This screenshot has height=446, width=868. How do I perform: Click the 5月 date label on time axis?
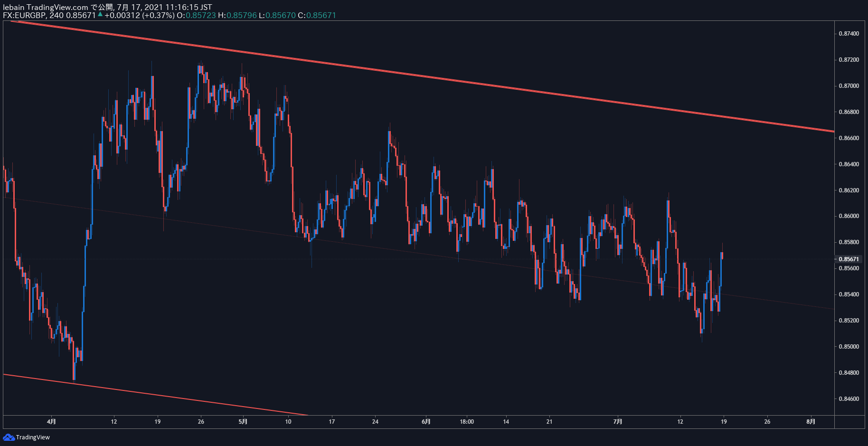point(243,422)
